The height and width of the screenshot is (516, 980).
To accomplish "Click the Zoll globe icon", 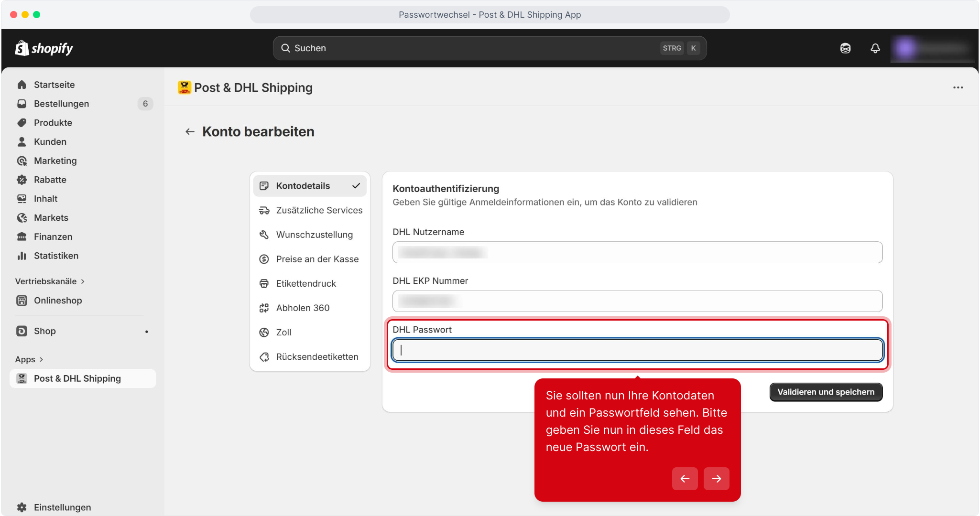I will click(264, 333).
